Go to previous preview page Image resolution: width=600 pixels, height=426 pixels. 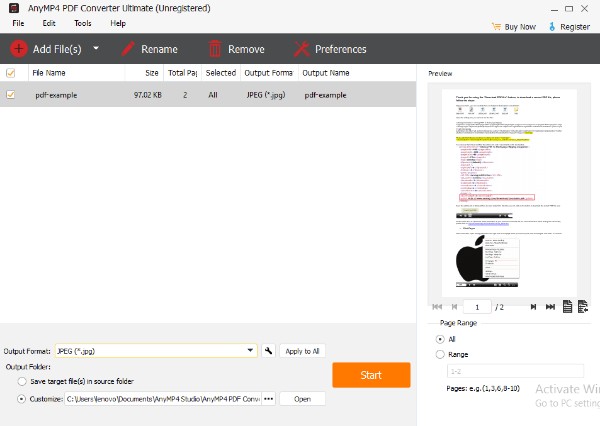(454, 307)
